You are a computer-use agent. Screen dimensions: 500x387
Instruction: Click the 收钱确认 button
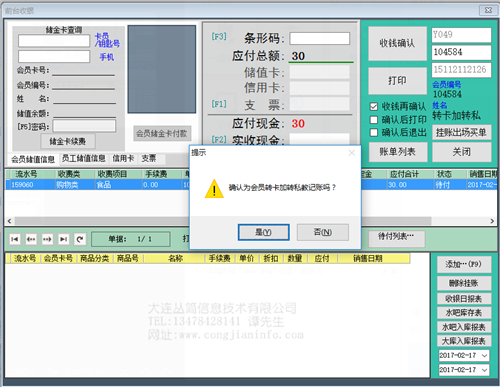[397, 43]
